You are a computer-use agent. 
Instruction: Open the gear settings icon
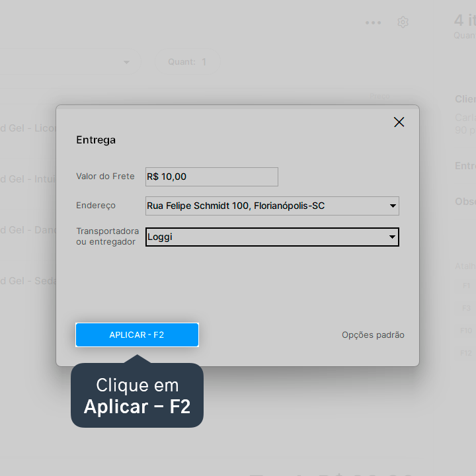point(403,22)
